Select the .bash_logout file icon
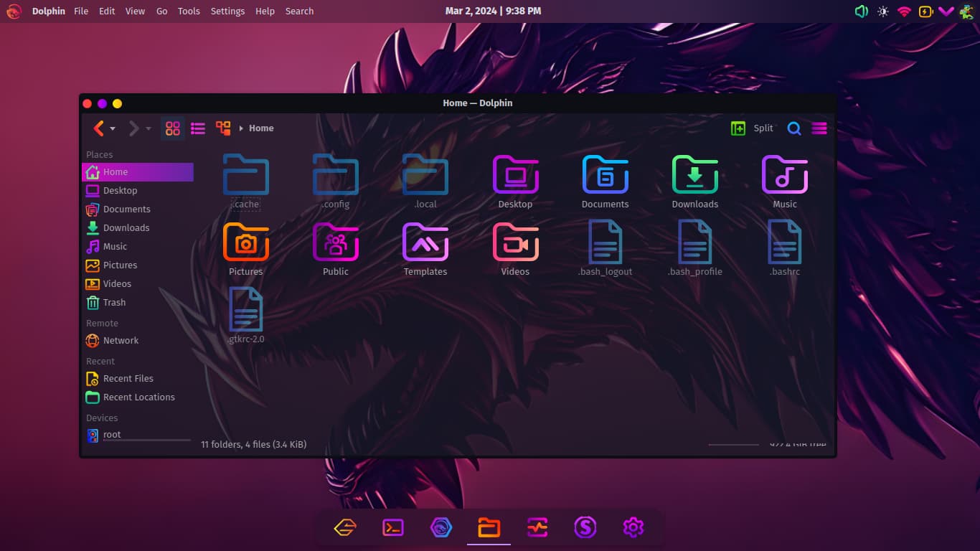The height and width of the screenshot is (551, 980). pyautogui.click(x=606, y=242)
